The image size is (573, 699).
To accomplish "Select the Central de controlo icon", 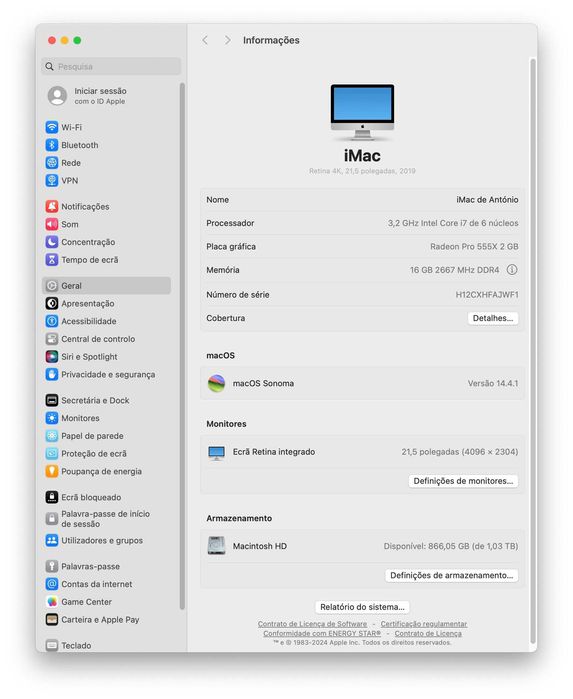I will (x=52, y=339).
